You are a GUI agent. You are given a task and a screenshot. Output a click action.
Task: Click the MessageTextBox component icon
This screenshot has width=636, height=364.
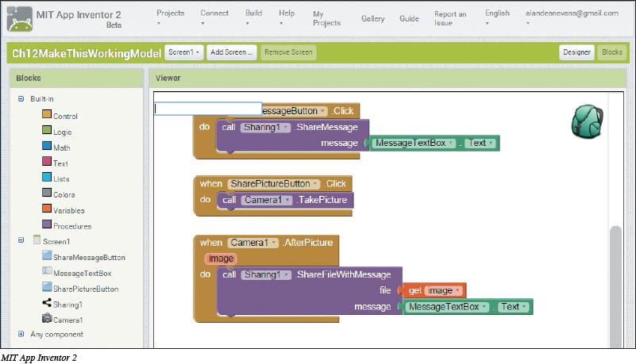[47, 271]
